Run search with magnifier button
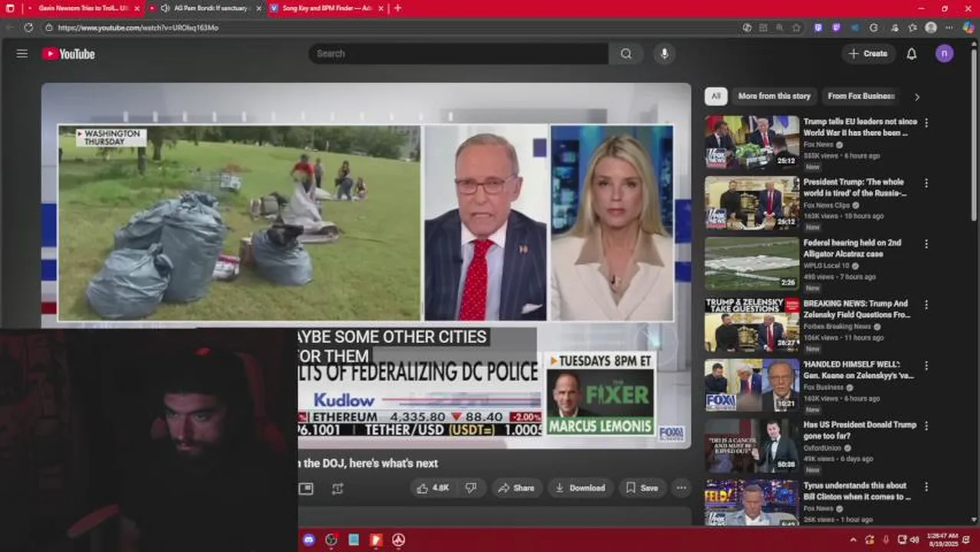 pyautogui.click(x=626, y=54)
